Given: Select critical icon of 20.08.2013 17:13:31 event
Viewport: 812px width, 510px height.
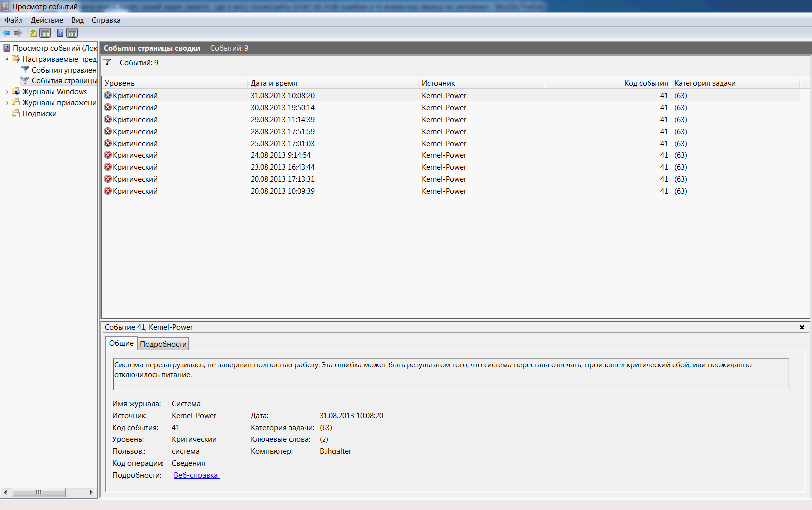Looking at the screenshot, I should coord(108,179).
